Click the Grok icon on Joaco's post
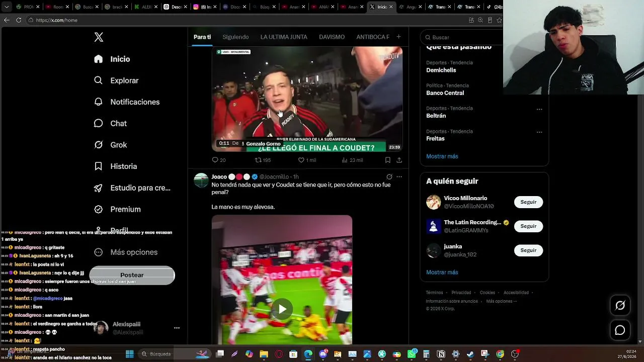The width and height of the screenshot is (644, 362). (389, 177)
